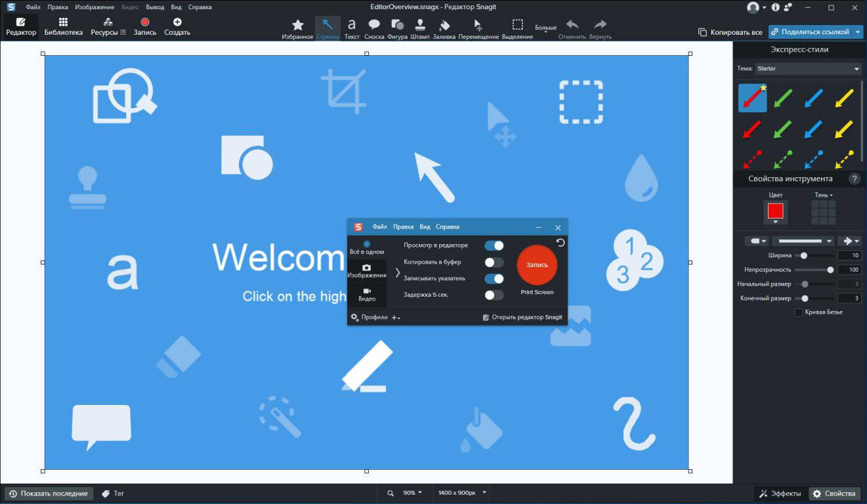Click the Copy All (Копировать все) button
Image resolution: width=867 pixels, height=504 pixels.
pos(730,31)
